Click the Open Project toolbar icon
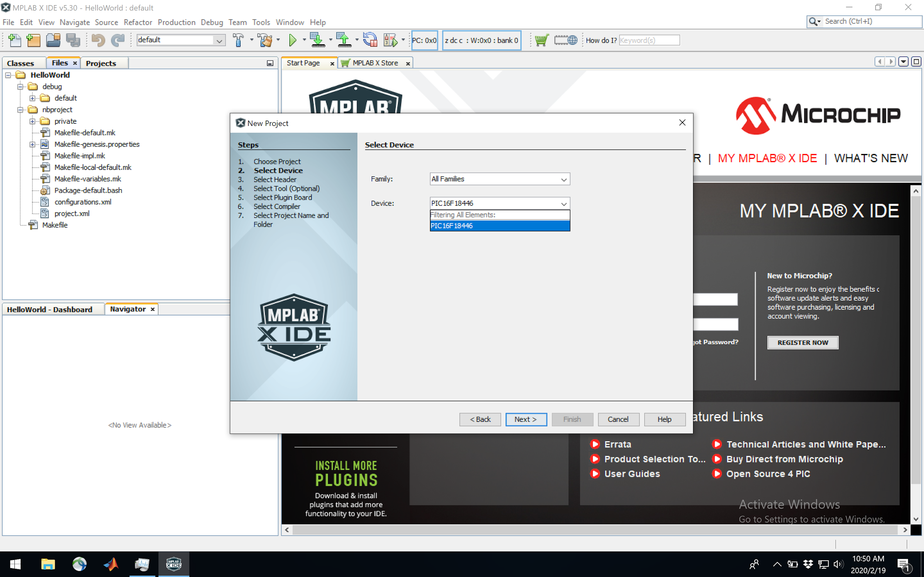 click(x=53, y=40)
